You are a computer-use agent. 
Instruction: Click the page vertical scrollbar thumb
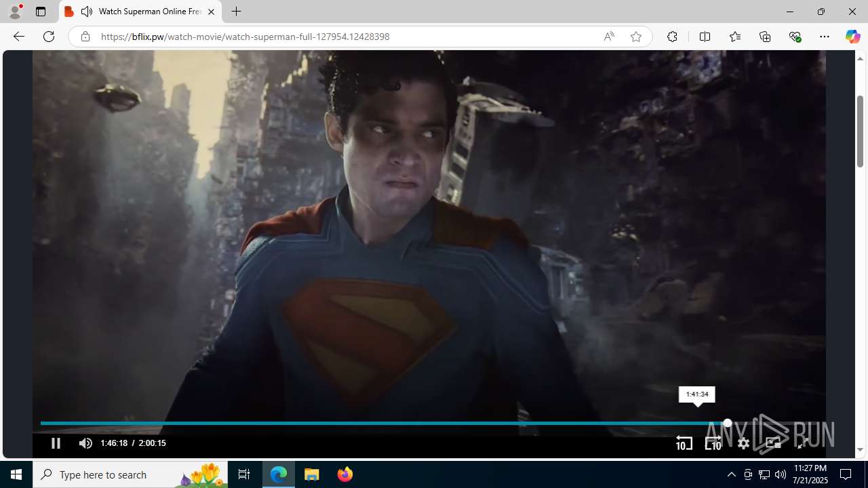pos(860,131)
